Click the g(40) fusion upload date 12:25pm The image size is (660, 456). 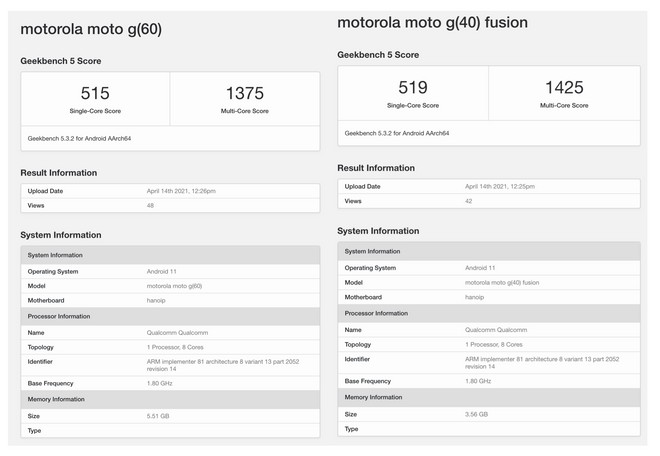tap(500, 187)
